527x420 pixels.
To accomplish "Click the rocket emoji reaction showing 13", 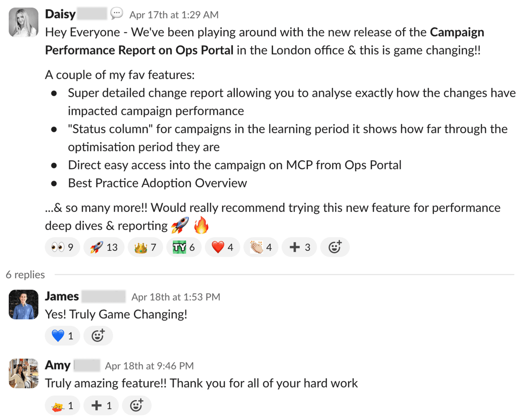I will pos(104,247).
